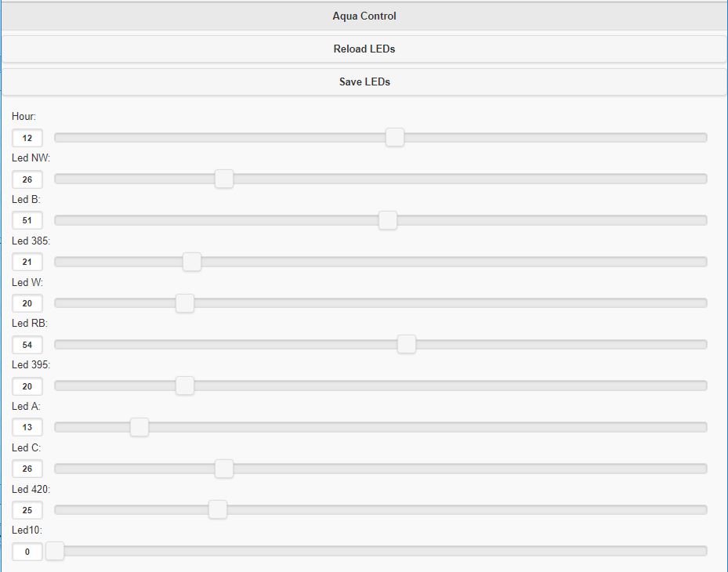The width and height of the screenshot is (728, 572).
Task: Focus the Led10 value input field
Action: pyautogui.click(x=27, y=552)
